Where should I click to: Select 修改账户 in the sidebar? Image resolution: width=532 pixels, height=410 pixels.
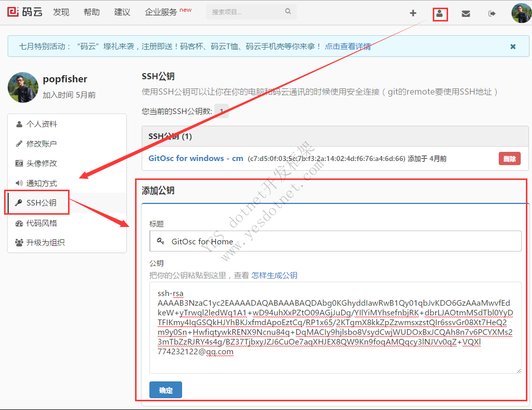point(41,144)
